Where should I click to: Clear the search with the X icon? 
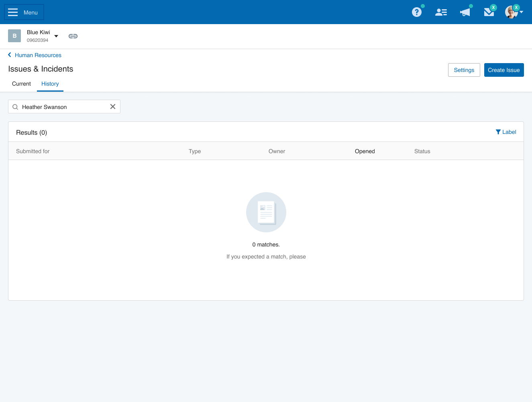point(113,107)
